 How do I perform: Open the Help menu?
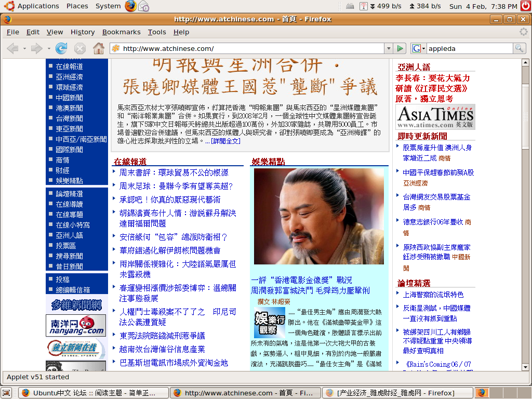(181, 32)
